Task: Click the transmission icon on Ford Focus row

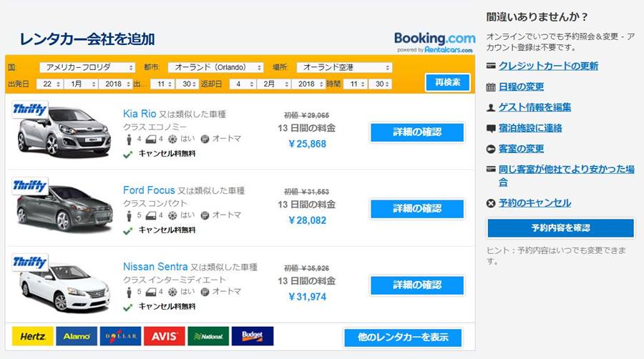Action: [x=205, y=215]
